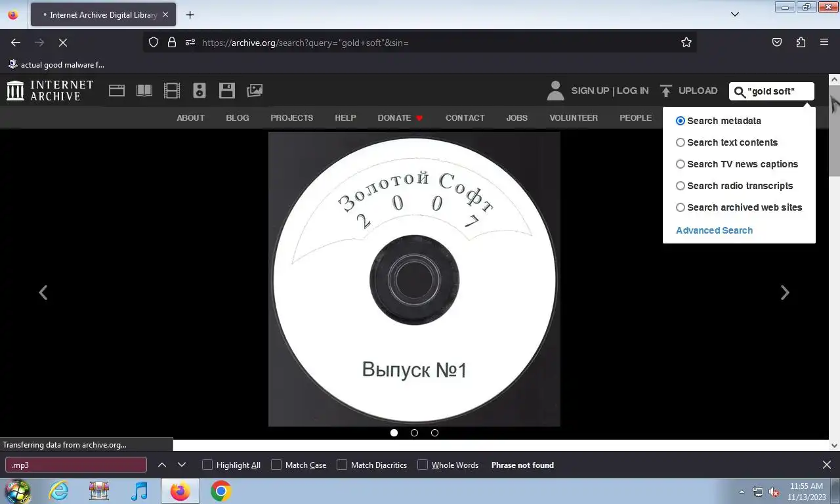Open Pocket save icon in toolbar
Viewport: 840px width, 504px height.
777,42
